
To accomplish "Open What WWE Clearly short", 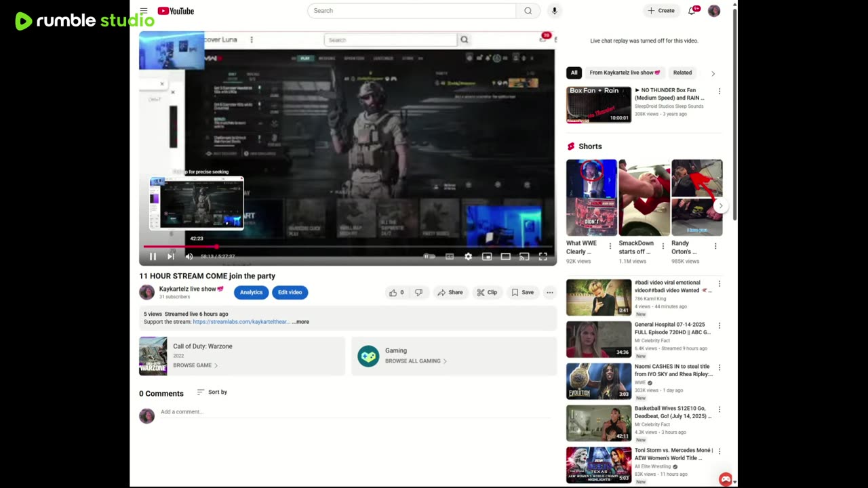I will coord(591,197).
